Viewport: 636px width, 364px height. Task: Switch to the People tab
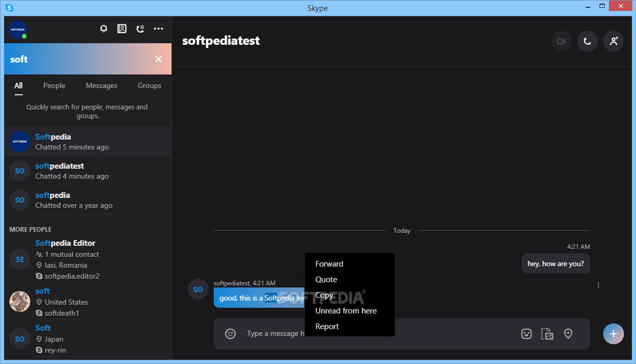coord(54,85)
